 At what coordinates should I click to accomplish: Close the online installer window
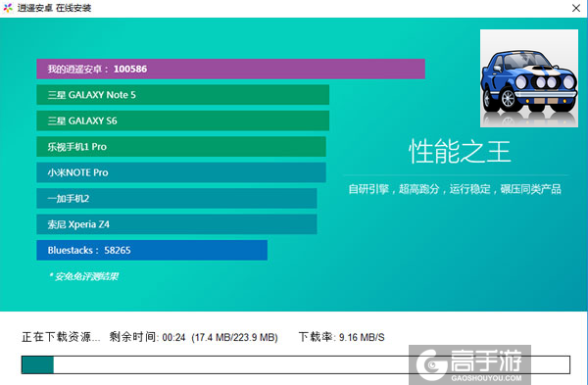[x=576, y=8]
